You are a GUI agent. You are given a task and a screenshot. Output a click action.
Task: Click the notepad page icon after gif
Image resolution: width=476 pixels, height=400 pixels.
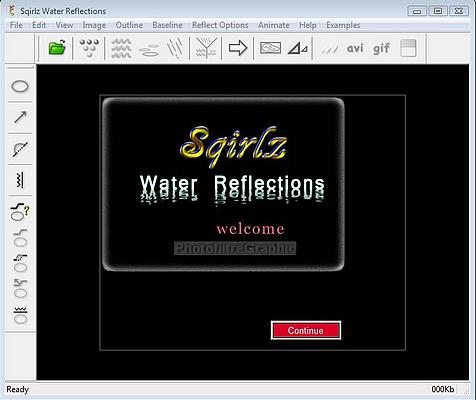click(408, 48)
